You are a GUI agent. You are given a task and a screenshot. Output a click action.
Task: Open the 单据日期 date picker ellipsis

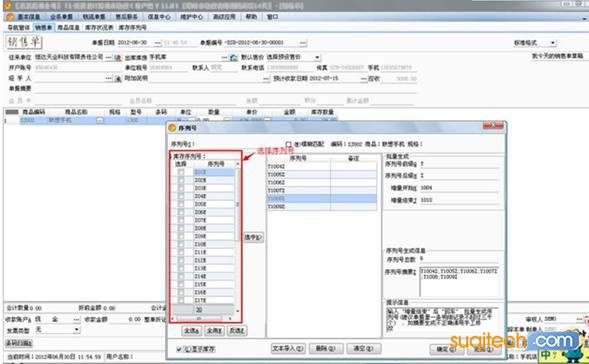point(158,43)
